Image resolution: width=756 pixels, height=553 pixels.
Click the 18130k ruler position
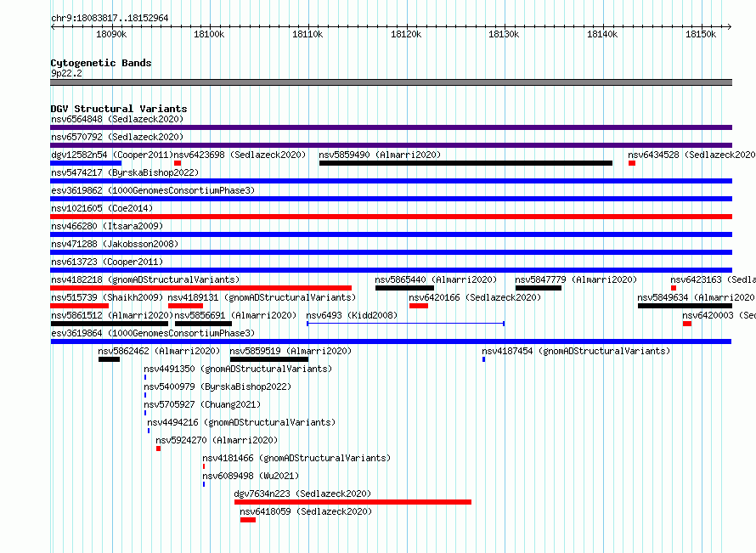504,34
